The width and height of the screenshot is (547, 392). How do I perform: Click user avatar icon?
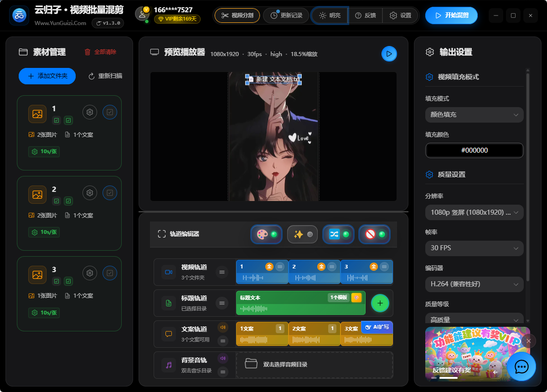coord(142,14)
